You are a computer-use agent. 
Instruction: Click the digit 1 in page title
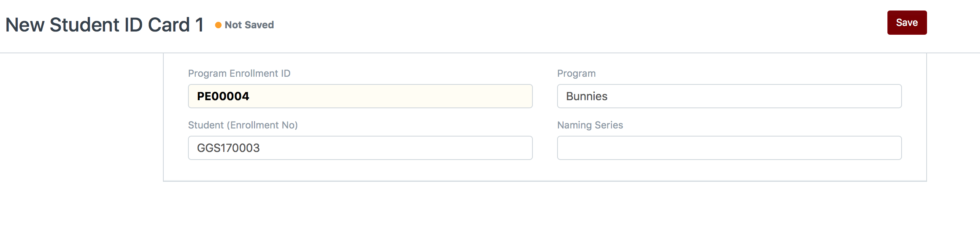(x=199, y=25)
